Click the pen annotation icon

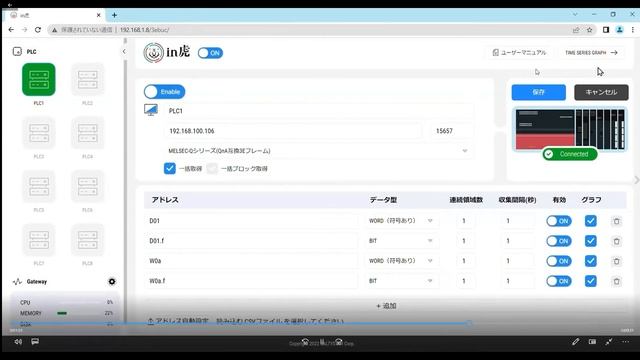[576, 342]
